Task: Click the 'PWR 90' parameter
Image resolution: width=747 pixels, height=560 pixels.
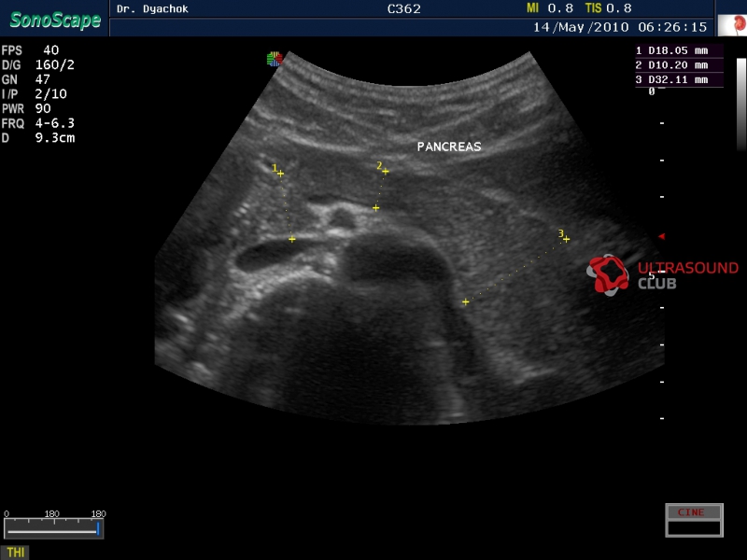Action: pyautogui.click(x=26, y=108)
